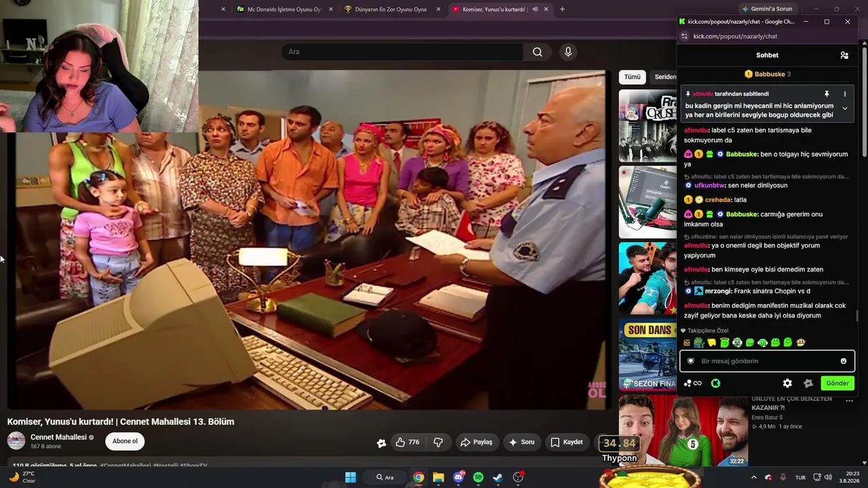Expand the pinned chat message chevron
Viewport: 868px width, 488px height.
(x=844, y=108)
